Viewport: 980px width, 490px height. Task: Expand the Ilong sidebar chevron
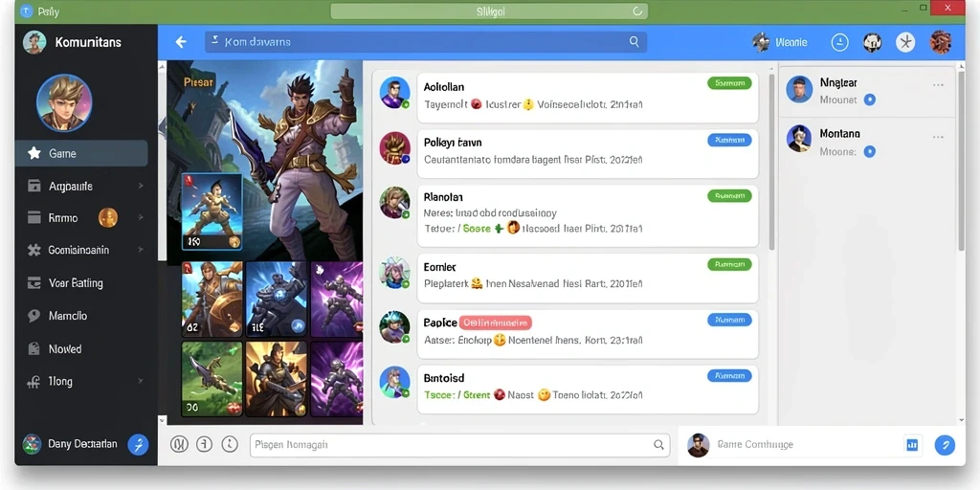(x=141, y=381)
